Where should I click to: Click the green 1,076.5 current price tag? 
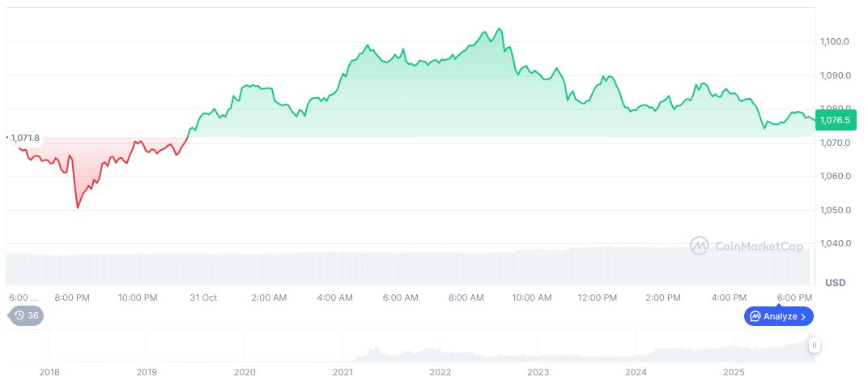[834, 120]
